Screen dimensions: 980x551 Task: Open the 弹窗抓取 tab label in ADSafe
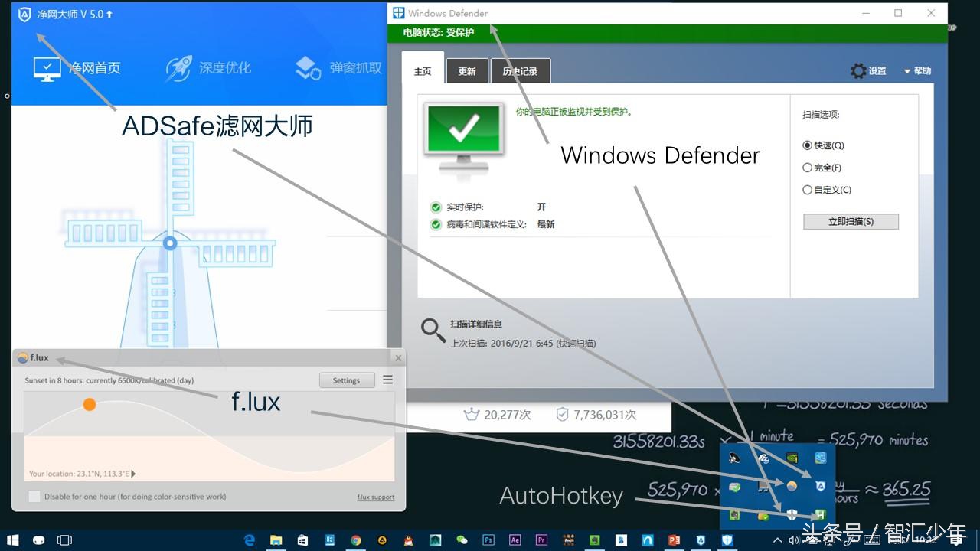click(355, 68)
